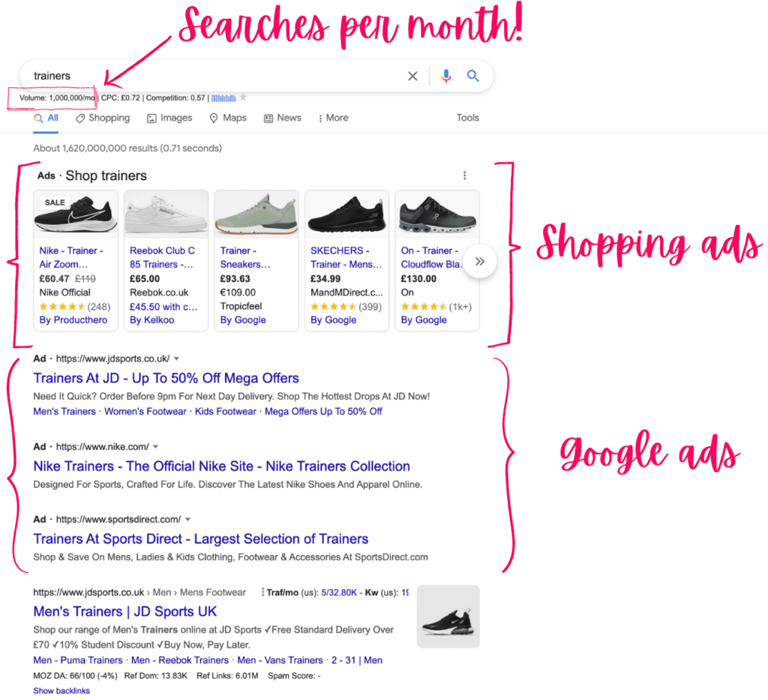This screenshot has height=700, width=768.
Task: Switch to the Images tab
Action: (x=169, y=118)
